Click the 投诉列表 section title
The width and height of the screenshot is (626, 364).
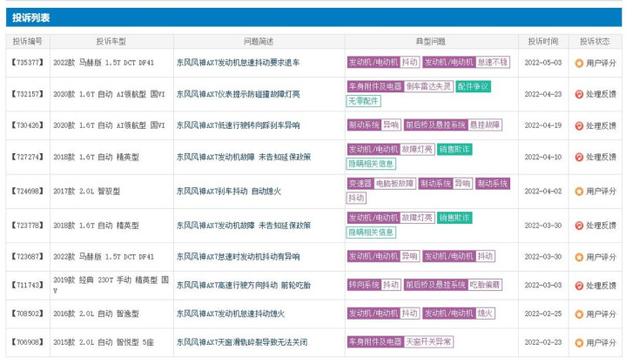click(30, 17)
